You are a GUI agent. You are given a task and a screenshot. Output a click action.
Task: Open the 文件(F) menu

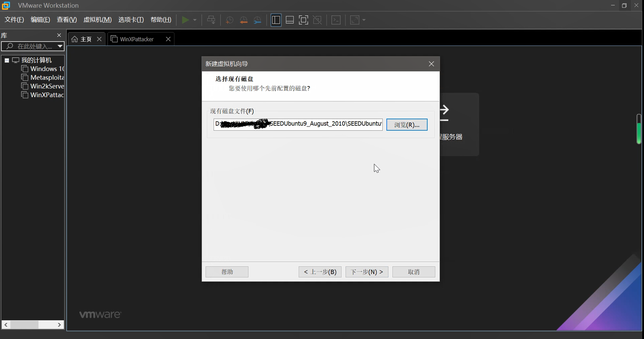pos(14,20)
